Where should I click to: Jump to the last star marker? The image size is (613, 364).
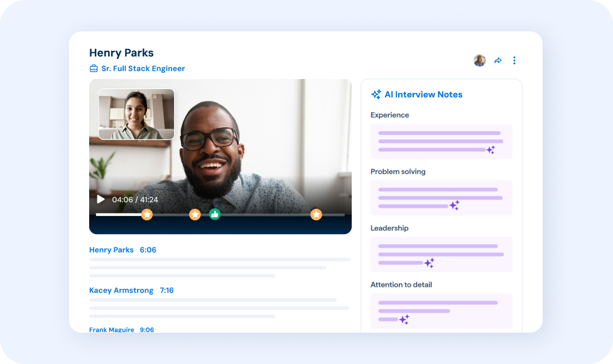pos(317,215)
